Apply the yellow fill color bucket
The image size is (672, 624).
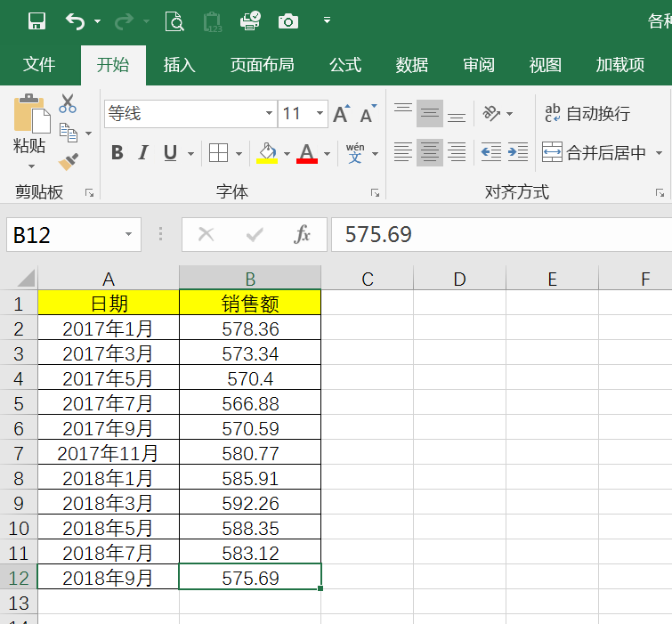click(267, 153)
